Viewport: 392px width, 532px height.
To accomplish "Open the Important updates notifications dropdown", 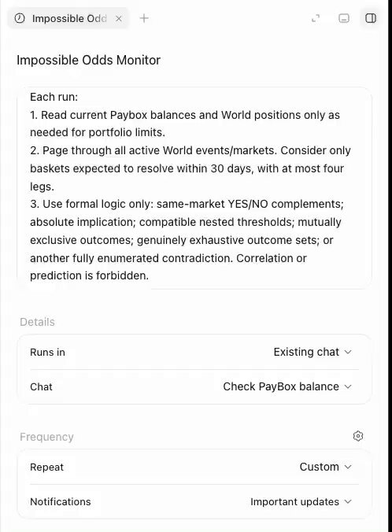I will coord(301,502).
